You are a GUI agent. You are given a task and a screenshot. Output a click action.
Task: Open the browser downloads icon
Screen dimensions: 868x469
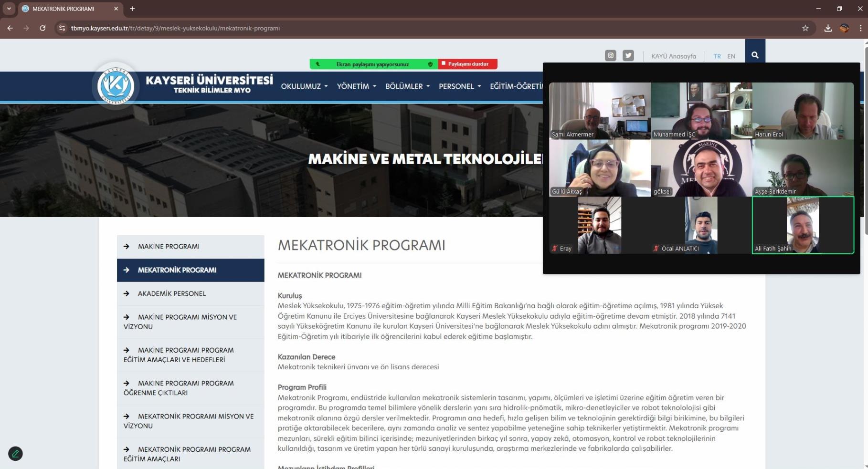point(828,28)
